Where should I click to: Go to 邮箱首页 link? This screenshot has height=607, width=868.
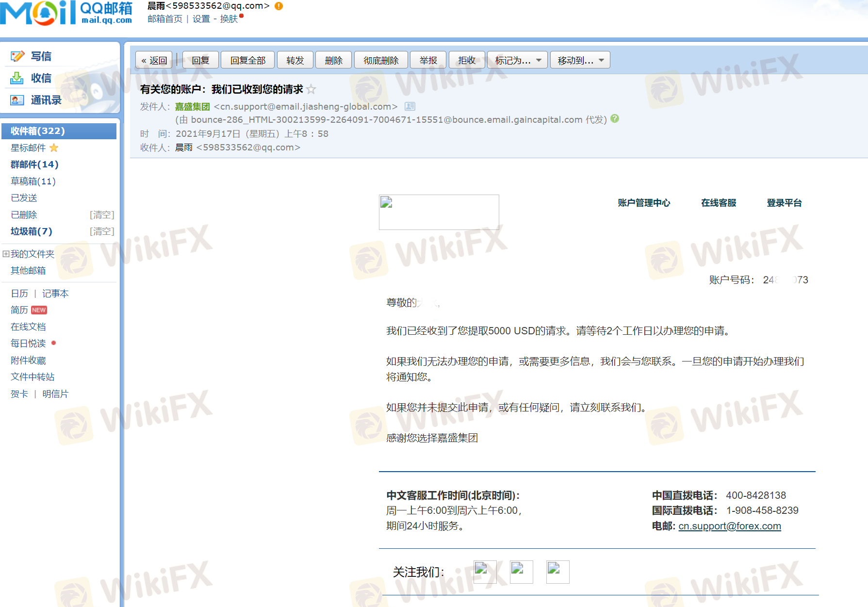[x=165, y=19]
